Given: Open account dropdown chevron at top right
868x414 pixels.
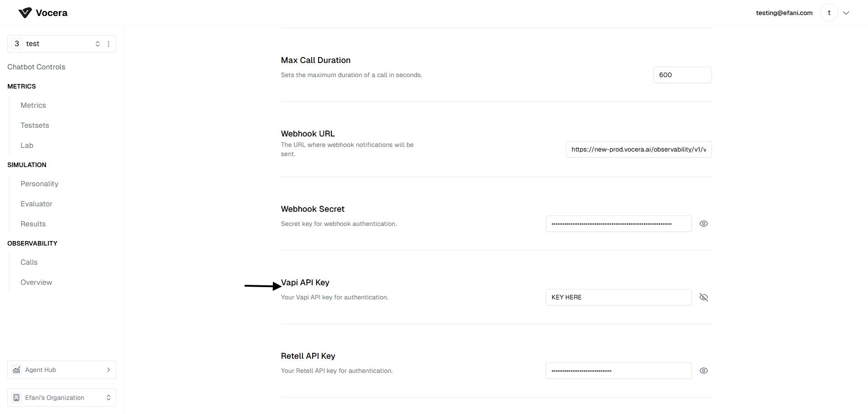Looking at the screenshot, I should pos(846,13).
